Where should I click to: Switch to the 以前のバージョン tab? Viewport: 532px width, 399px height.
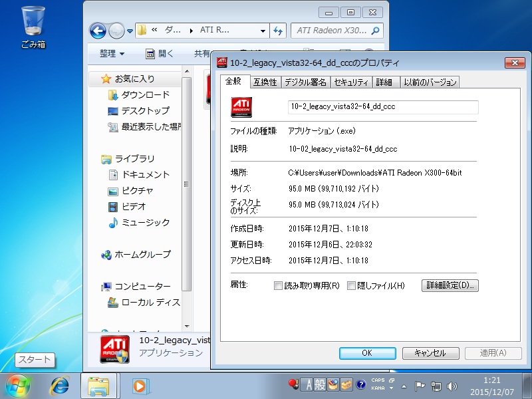pyautogui.click(x=430, y=82)
